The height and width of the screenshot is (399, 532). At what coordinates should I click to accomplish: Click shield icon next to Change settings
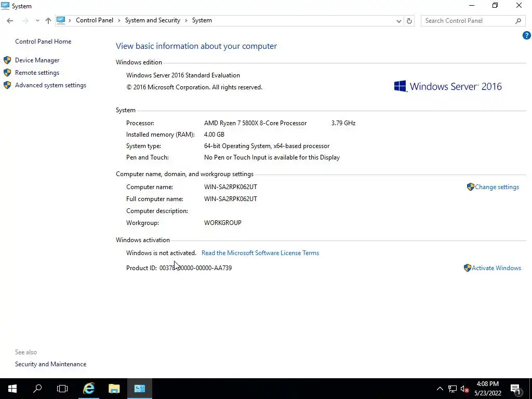tap(471, 187)
